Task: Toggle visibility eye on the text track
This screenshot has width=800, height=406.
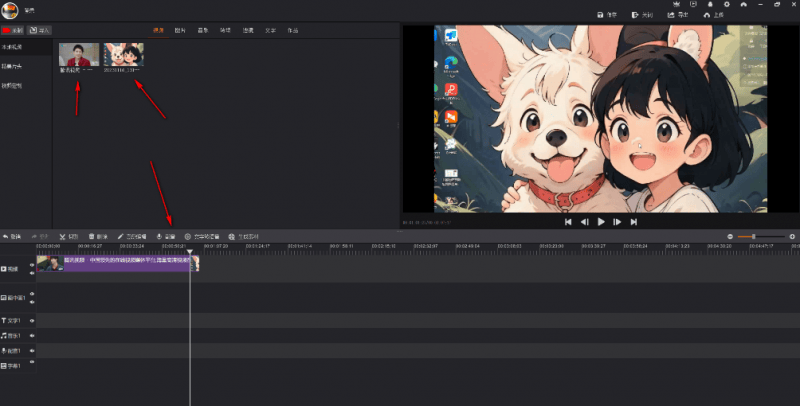Action: click(x=32, y=320)
